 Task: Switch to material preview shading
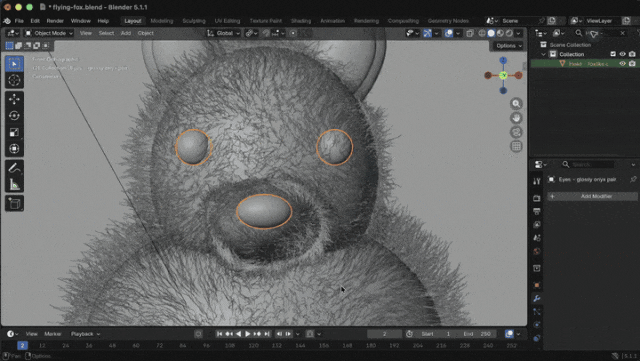[x=500, y=33]
